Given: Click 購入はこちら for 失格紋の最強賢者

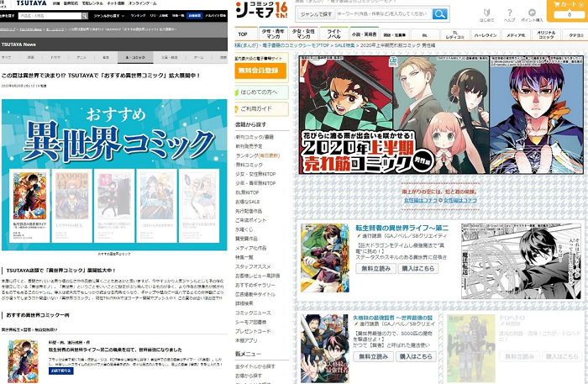Looking at the screenshot, I should pyautogui.click(x=416, y=356).
